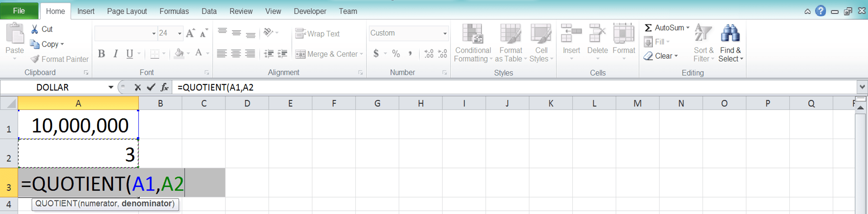This screenshot has width=868, height=214.
Task: Click the Fill Color paint bucket
Action: (179, 54)
